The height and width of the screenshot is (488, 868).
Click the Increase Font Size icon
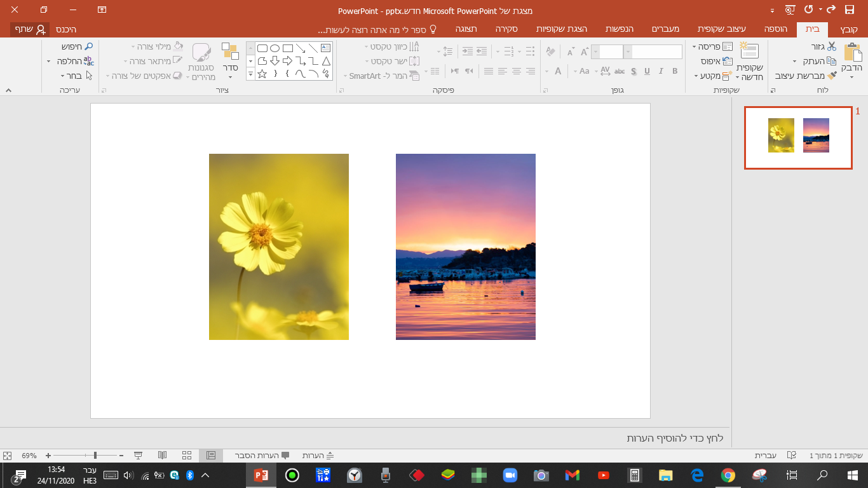584,52
